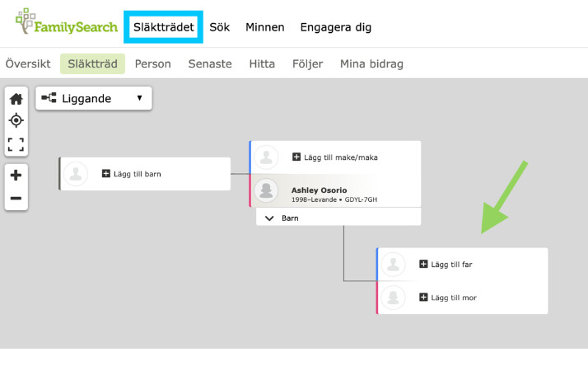588x366 pixels.
Task: Zoom in with the plus button
Action: tap(16, 175)
